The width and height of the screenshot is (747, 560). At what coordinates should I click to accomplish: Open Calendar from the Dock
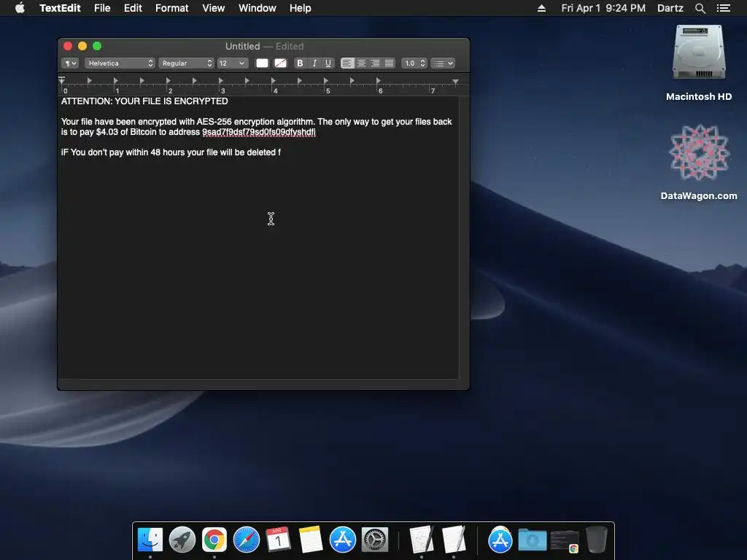278,540
